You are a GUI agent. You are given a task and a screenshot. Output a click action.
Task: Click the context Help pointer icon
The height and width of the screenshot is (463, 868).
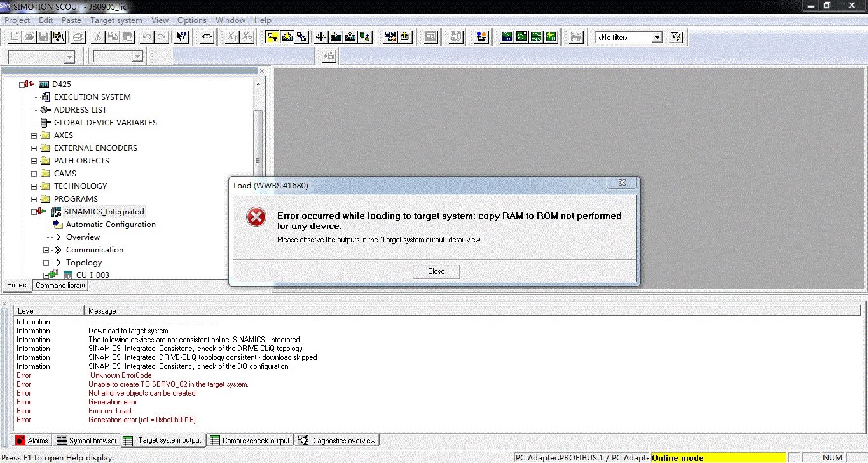pyautogui.click(x=181, y=37)
